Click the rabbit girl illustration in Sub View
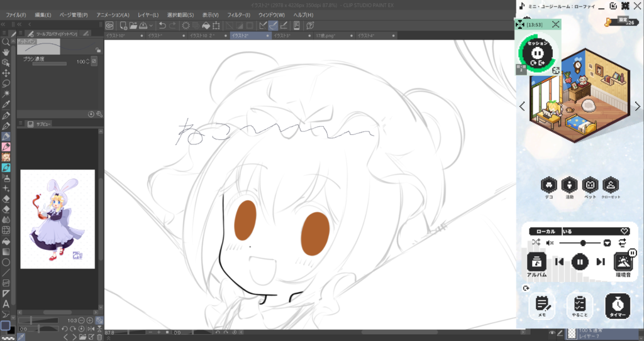 click(57, 218)
